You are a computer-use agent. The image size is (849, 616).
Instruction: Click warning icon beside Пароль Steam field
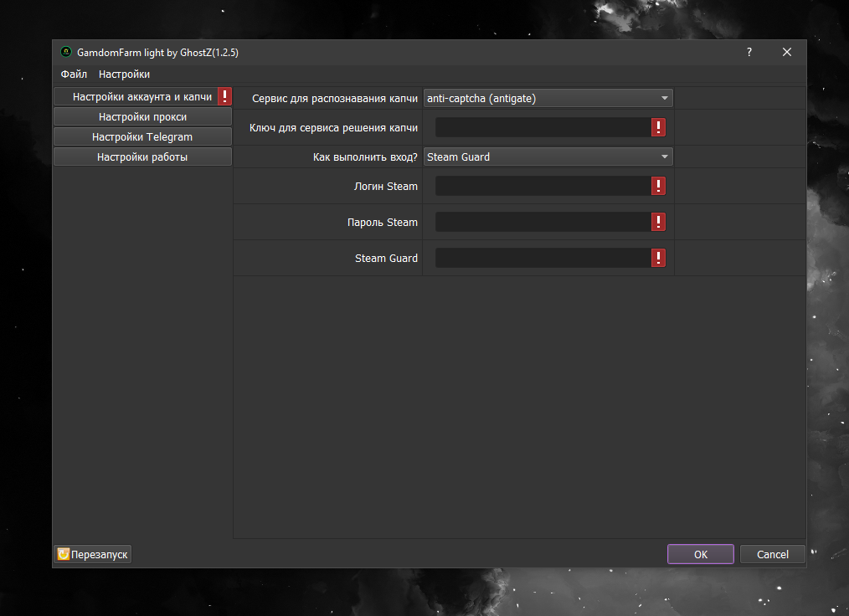(658, 222)
